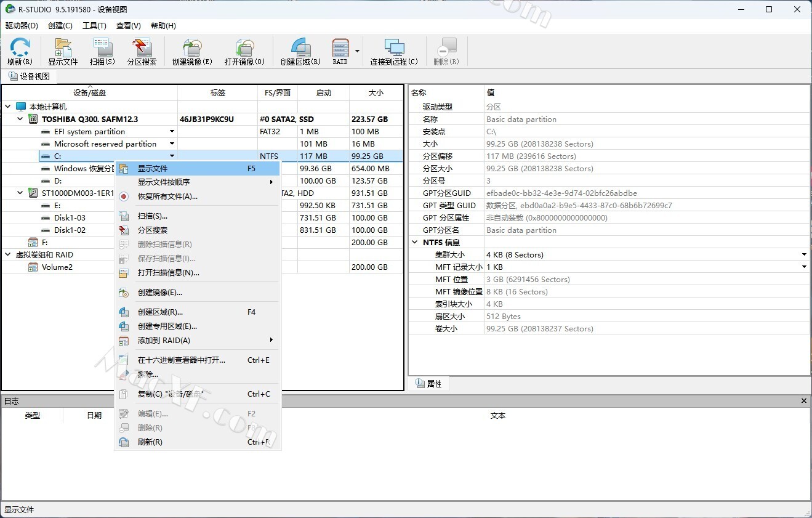Click the 启动 column header

click(324, 93)
